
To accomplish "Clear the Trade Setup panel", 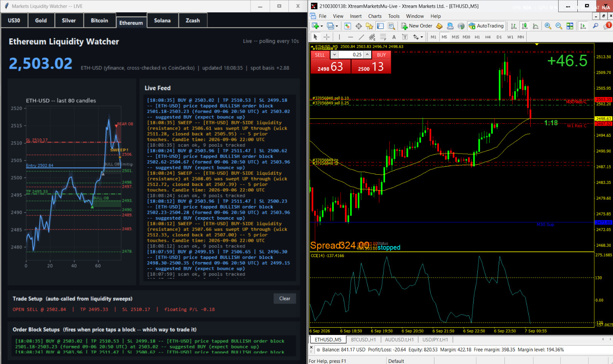I will pyautogui.click(x=285, y=298).
